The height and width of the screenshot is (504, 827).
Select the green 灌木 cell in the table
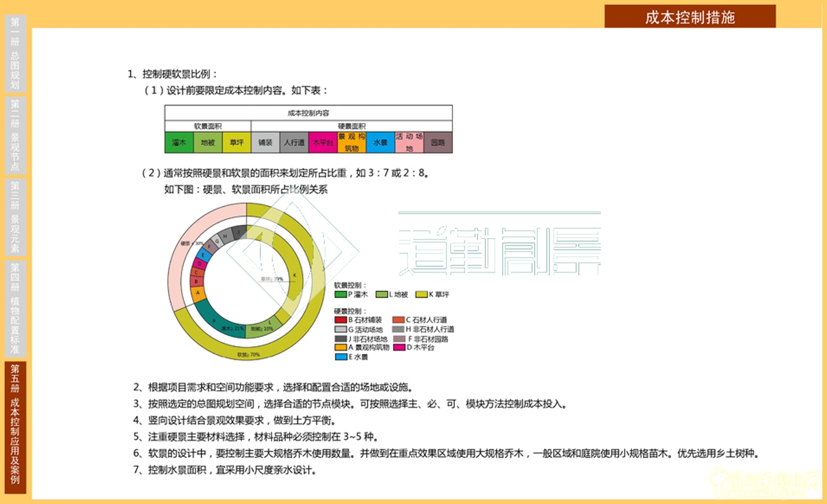tap(179, 142)
